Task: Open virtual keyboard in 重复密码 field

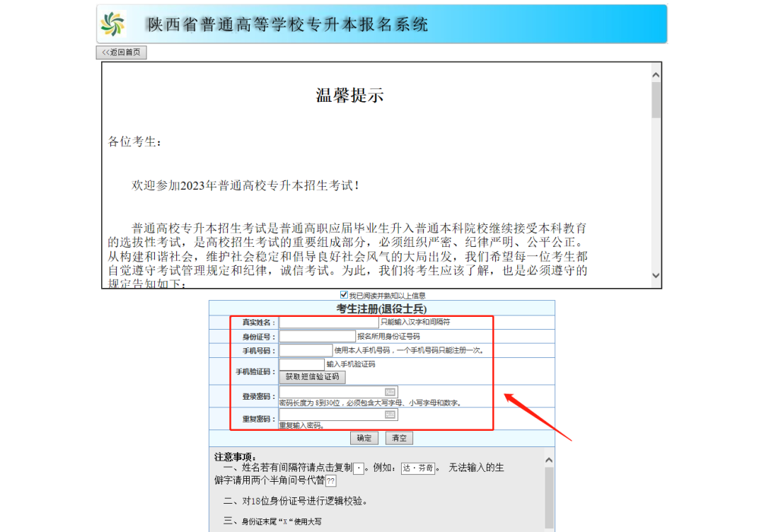Action: click(x=390, y=415)
